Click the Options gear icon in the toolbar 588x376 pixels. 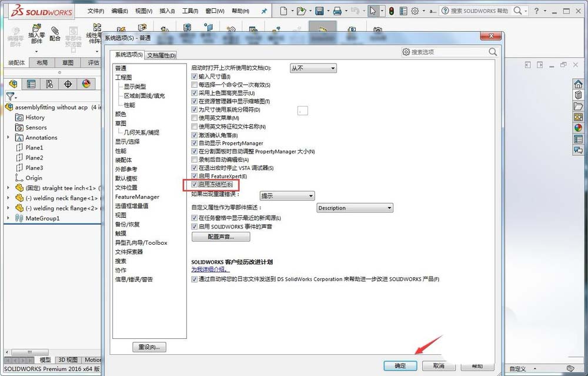point(415,11)
